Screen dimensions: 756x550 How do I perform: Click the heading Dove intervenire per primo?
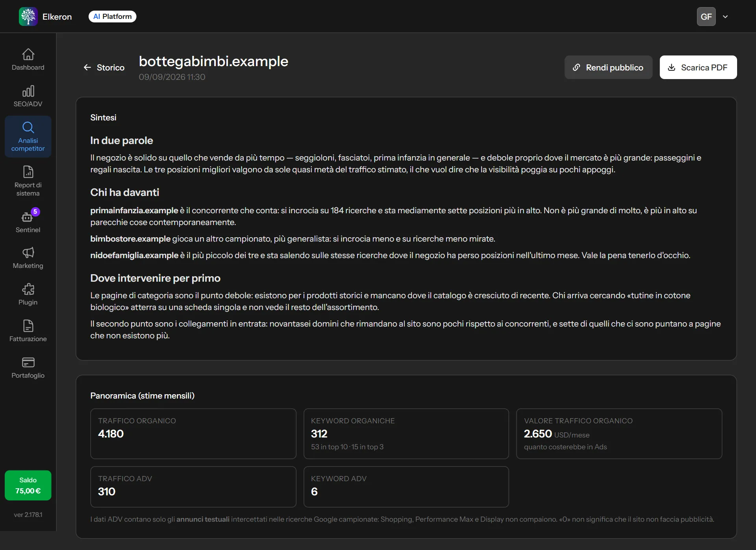point(155,278)
